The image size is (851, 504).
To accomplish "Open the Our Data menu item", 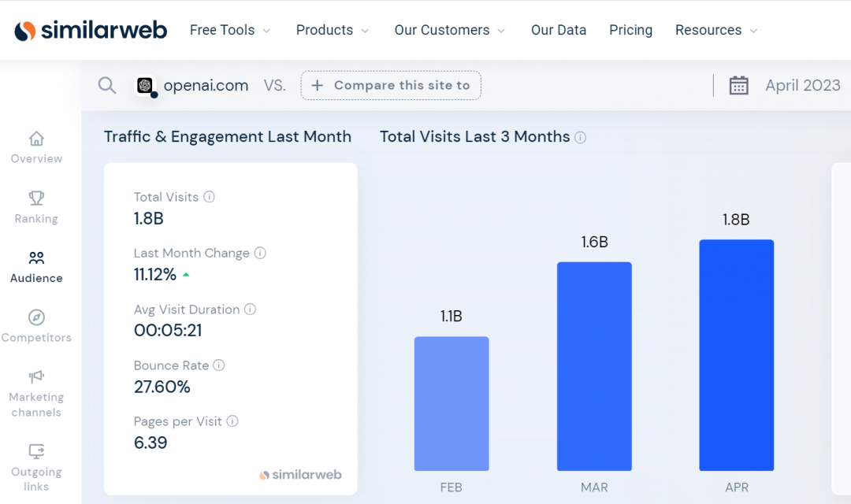I will [559, 30].
